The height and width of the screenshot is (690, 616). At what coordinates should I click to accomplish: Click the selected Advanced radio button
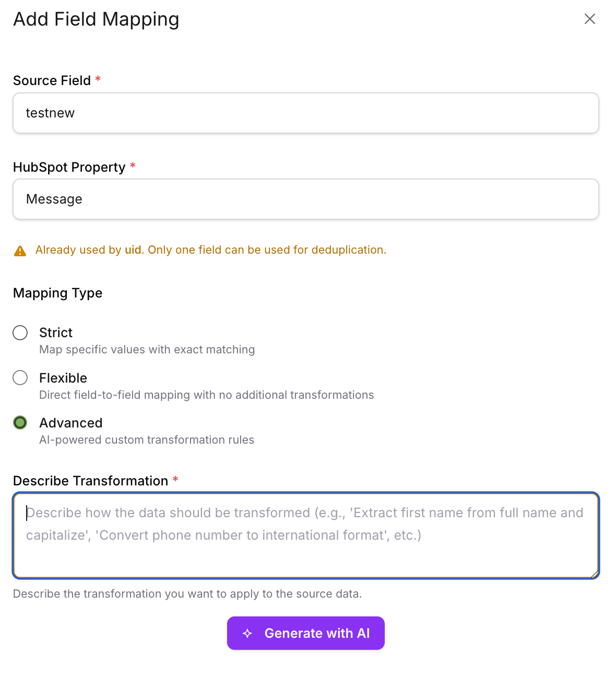[20, 422]
